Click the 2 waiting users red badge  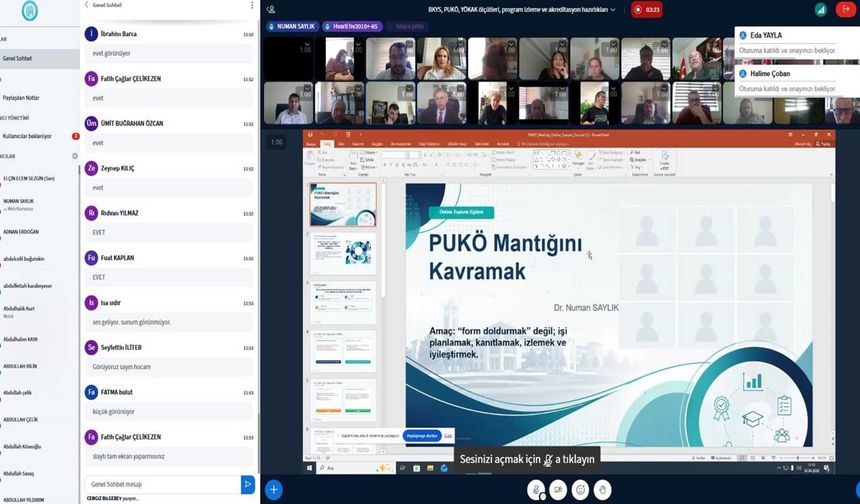[75, 136]
